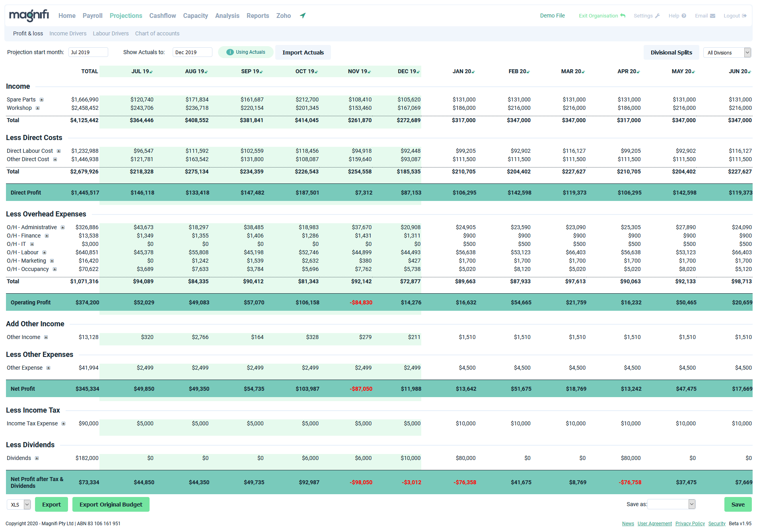This screenshot has height=532, width=757.
Task: Click the lock icon beside SEP 19
Action: [x=261, y=72]
